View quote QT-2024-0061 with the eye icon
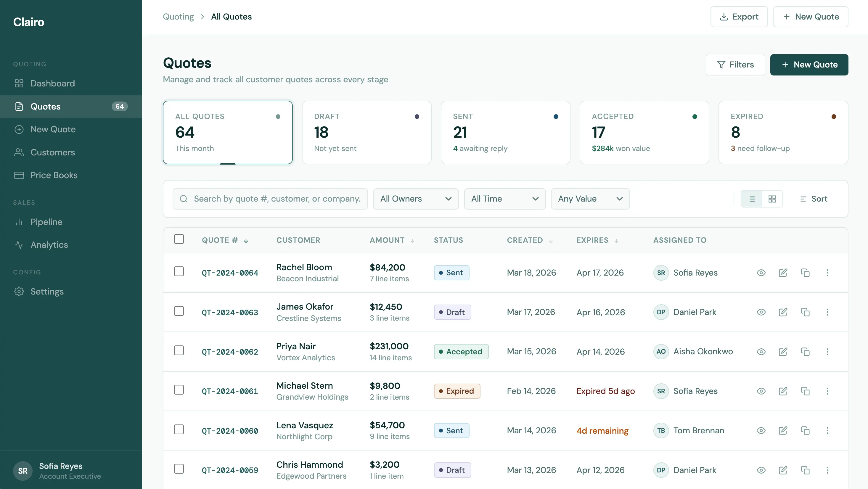Image resolution: width=868 pixels, height=489 pixels. [x=761, y=391]
